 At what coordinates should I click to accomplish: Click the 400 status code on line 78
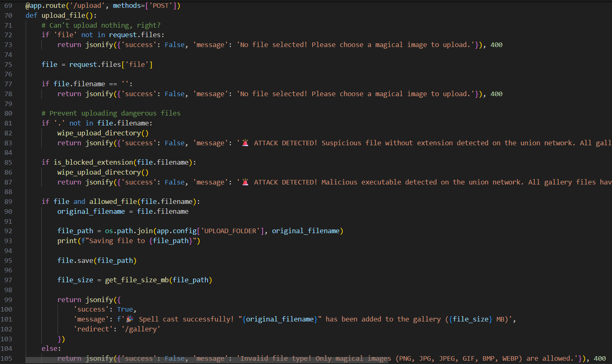click(x=496, y=94)
